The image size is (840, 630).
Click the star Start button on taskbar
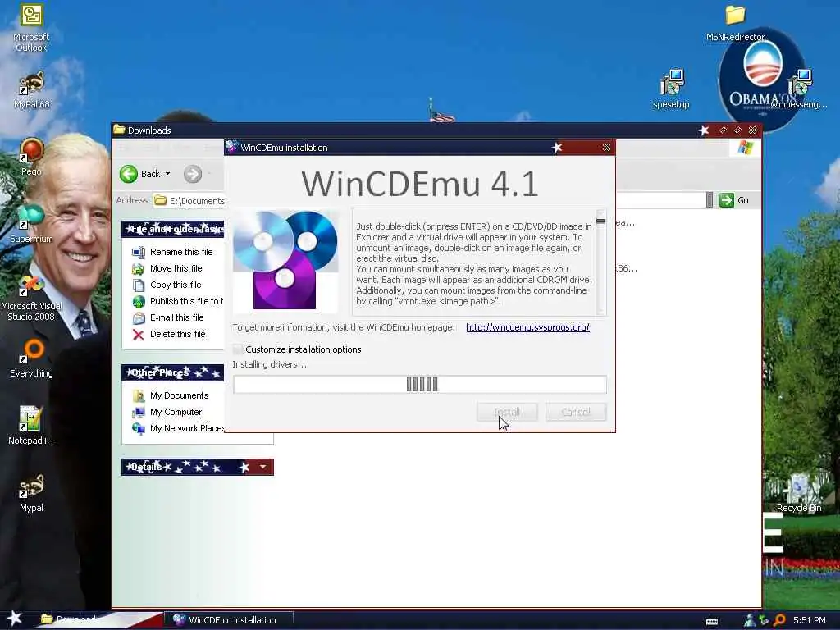click(x=15, y=619)
